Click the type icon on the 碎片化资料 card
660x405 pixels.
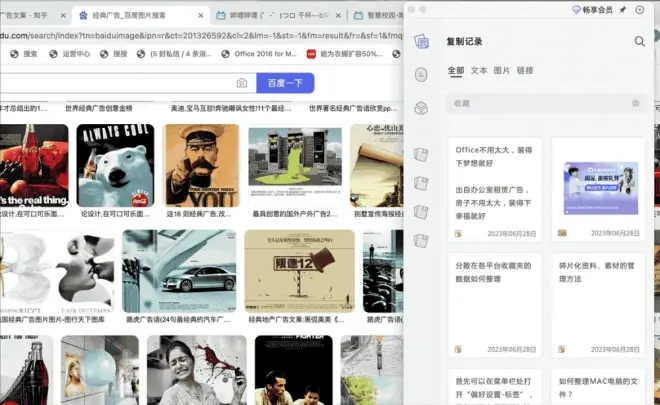562,349
